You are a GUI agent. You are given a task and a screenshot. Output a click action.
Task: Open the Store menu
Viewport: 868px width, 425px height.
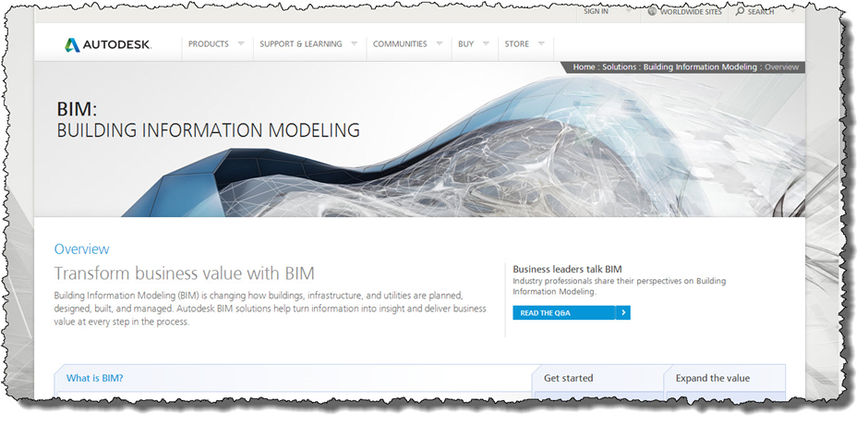516,43
